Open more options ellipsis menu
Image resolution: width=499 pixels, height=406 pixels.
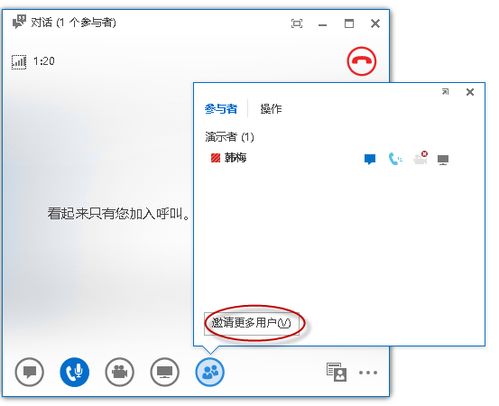[x=368, y=372]
